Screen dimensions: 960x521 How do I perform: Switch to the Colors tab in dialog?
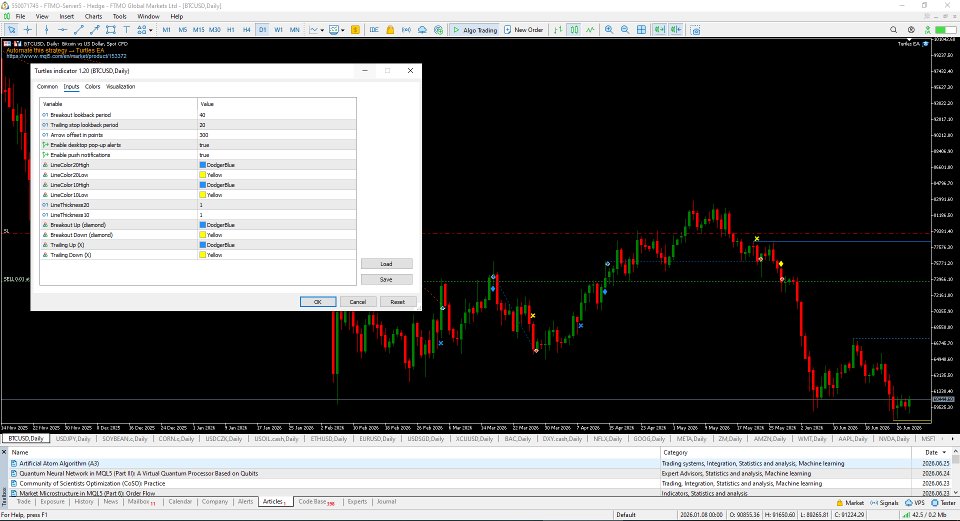[92, 86]
